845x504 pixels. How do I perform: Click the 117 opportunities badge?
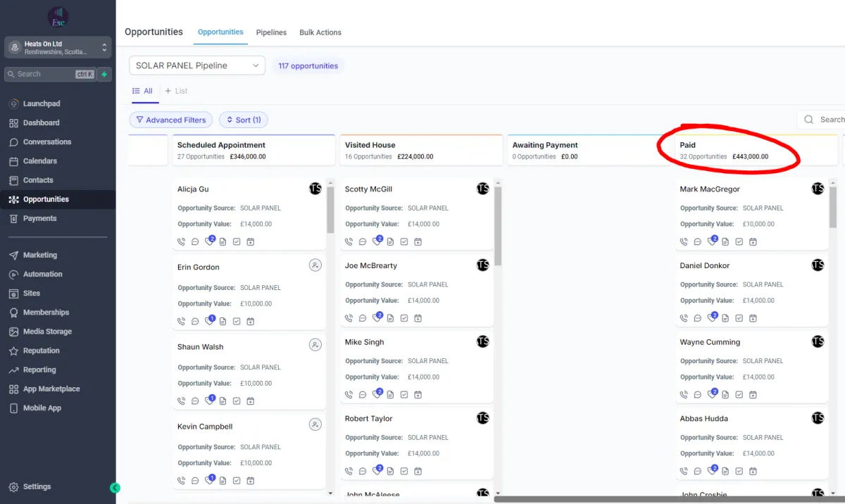tap(308, 65)
